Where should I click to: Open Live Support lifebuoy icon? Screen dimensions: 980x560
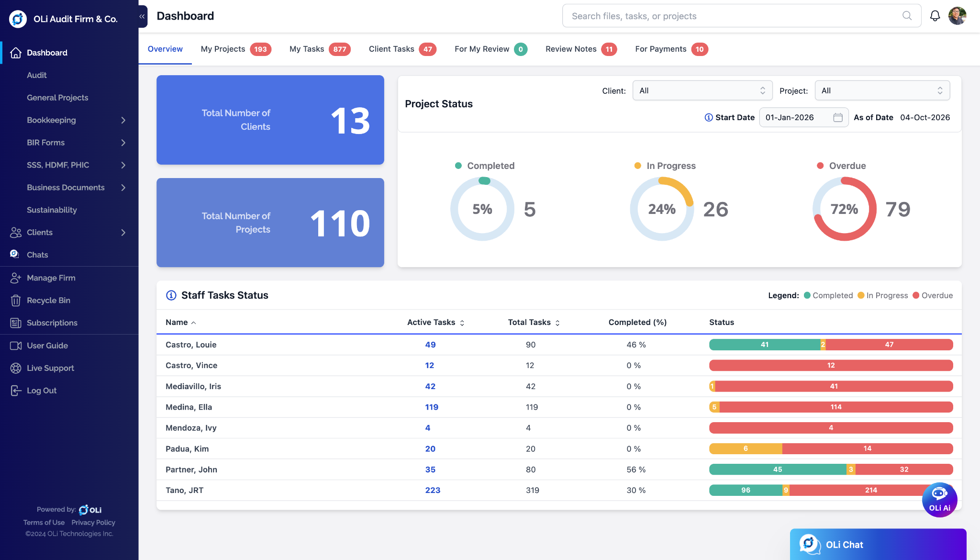click(16, 368)
